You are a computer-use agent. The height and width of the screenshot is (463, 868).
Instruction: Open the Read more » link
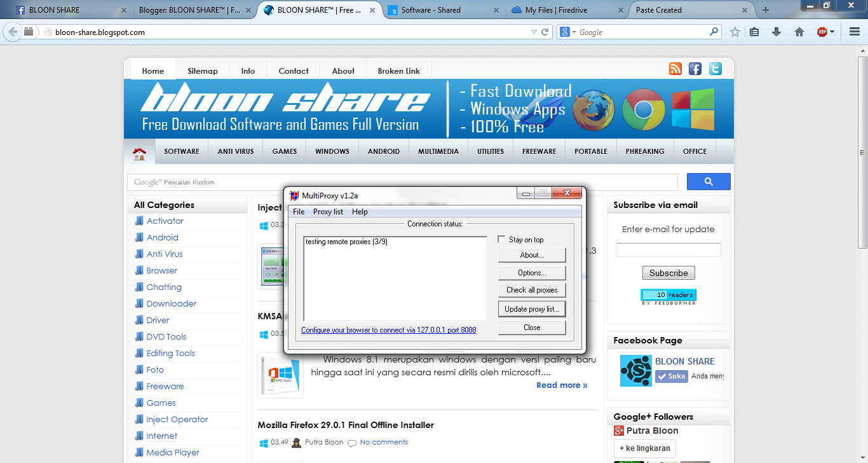[x=562, y=385]
